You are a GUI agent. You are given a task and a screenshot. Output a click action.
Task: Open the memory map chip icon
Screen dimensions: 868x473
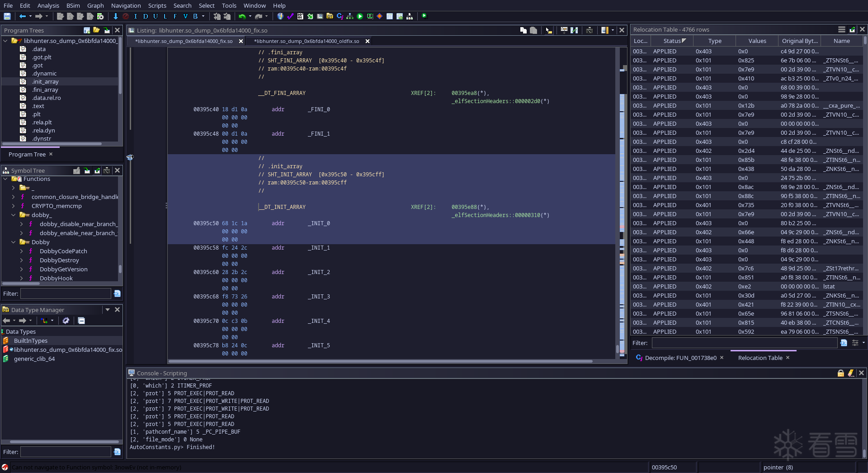[x=370, y=16]
